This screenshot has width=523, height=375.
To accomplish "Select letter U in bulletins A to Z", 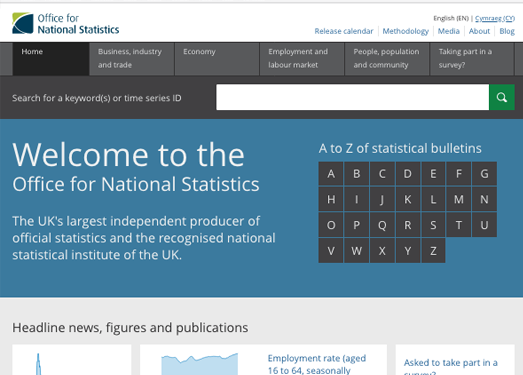I will [x=484, y=225].
